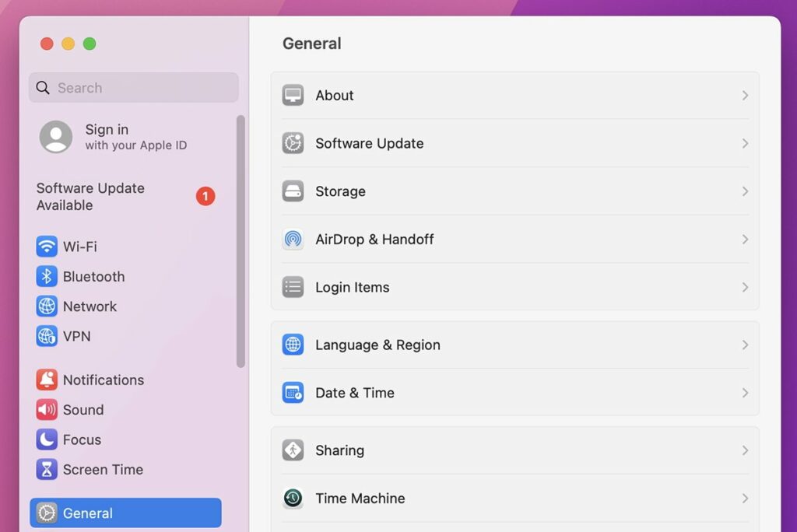
Task: Click the Language & Region label text
Action: 377,345
